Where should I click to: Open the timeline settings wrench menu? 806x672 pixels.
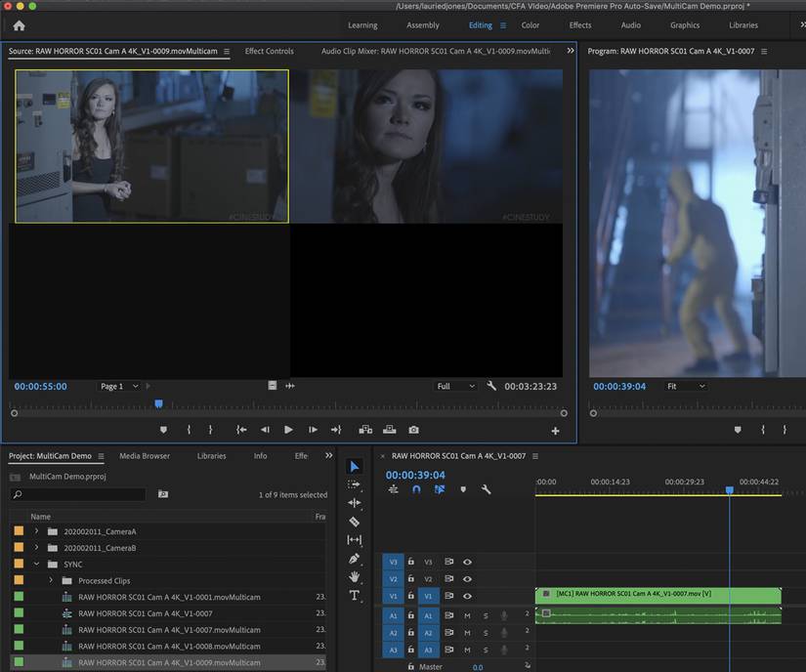pos(486,490)
